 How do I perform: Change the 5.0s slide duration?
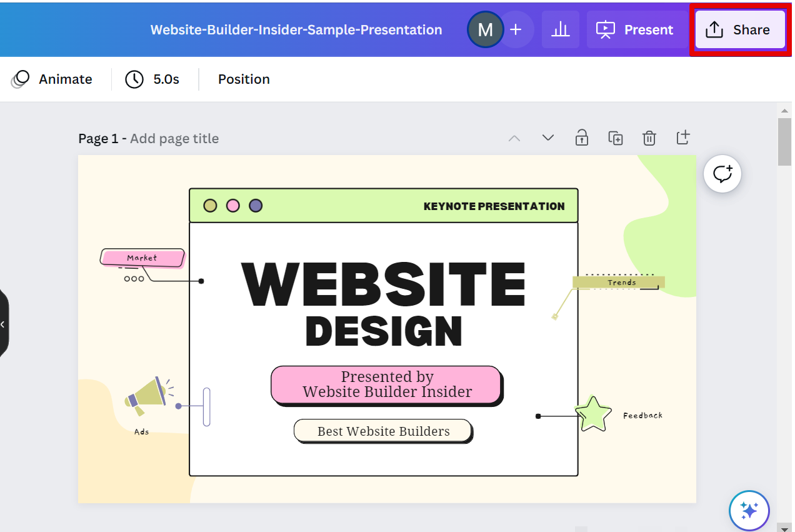point(152,79)
